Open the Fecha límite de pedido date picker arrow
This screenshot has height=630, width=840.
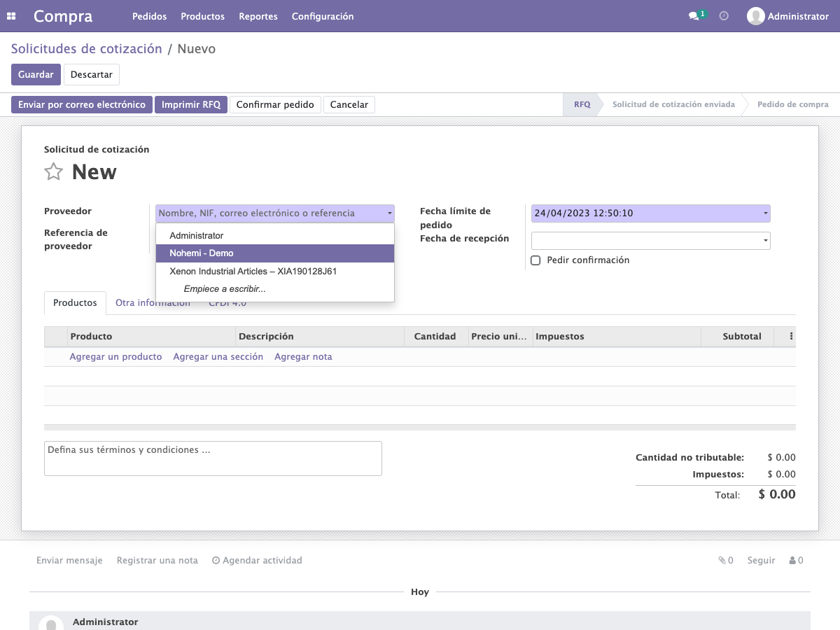coord(765,213)
